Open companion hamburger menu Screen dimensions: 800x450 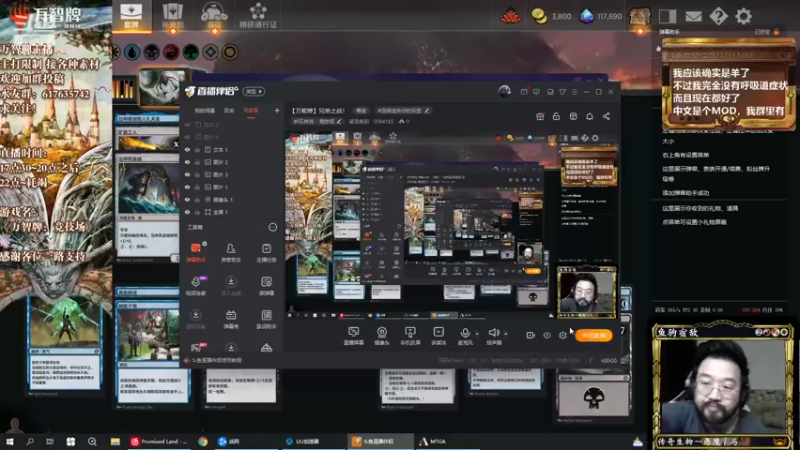[574, 92]
